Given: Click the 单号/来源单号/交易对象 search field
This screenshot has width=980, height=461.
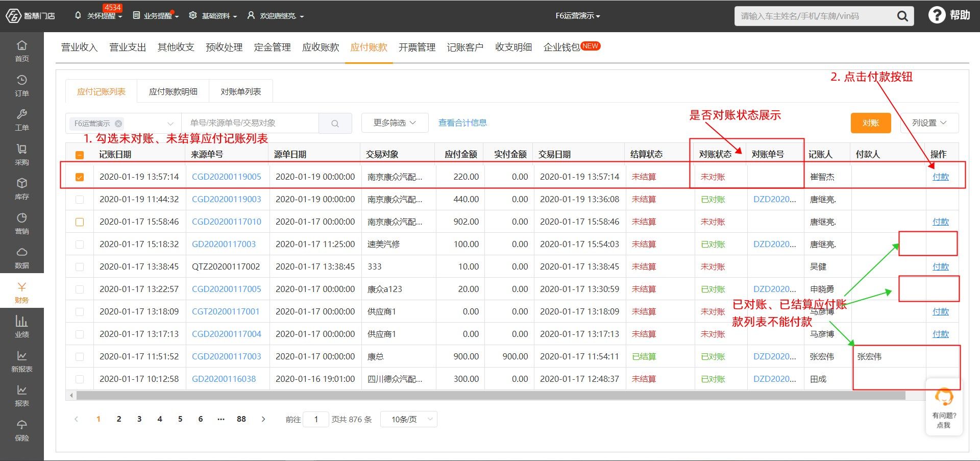Looking at the screenshot, I should click(x=250, y=123).
